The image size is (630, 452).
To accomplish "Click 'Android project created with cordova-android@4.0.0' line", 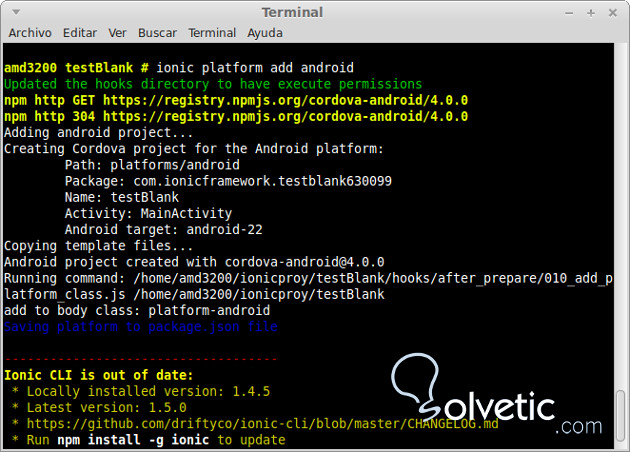I will 194,262.
